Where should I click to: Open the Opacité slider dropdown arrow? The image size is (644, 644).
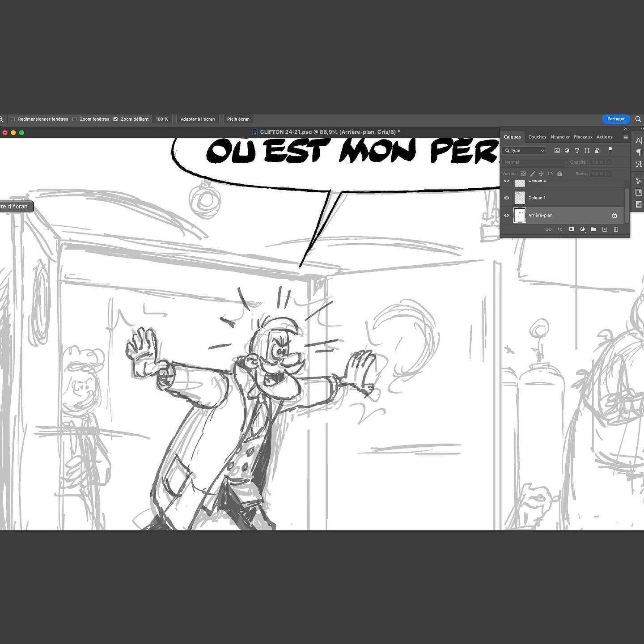pyautogui.click(x=609, y=162)
